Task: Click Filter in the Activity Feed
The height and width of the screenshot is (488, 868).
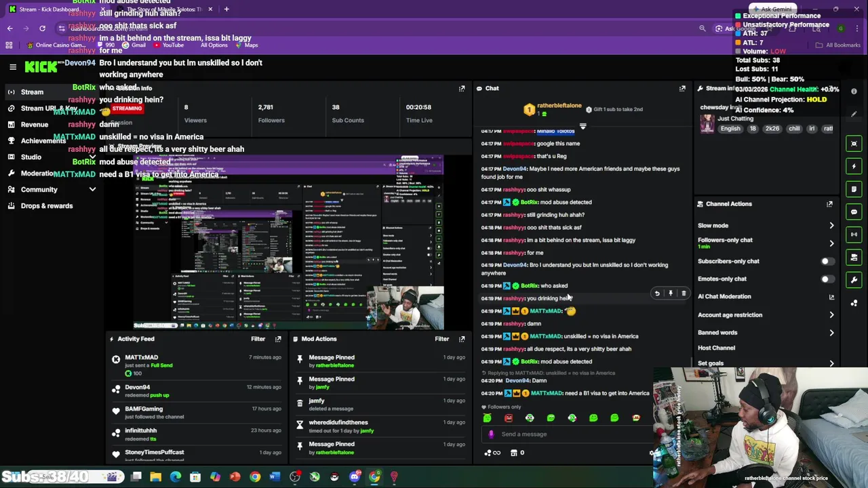Action: point(258,339)
